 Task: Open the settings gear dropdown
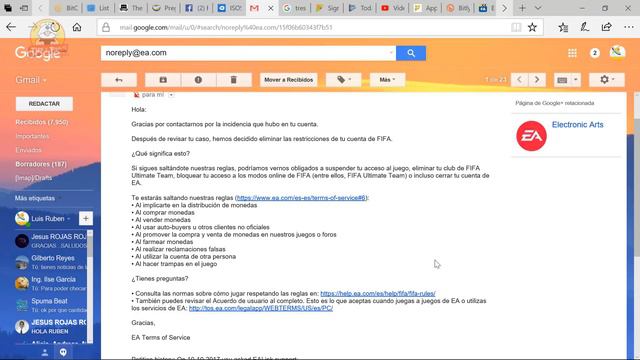tap(607, 80)
